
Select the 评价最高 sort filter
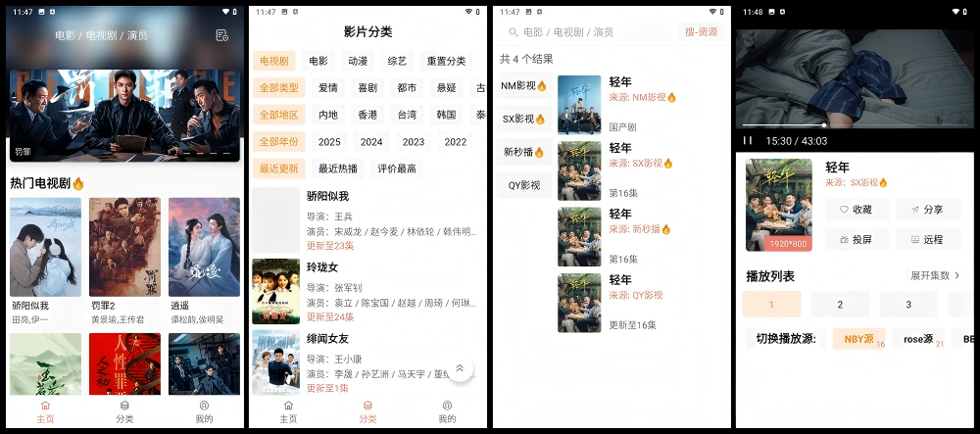[397, 168]
